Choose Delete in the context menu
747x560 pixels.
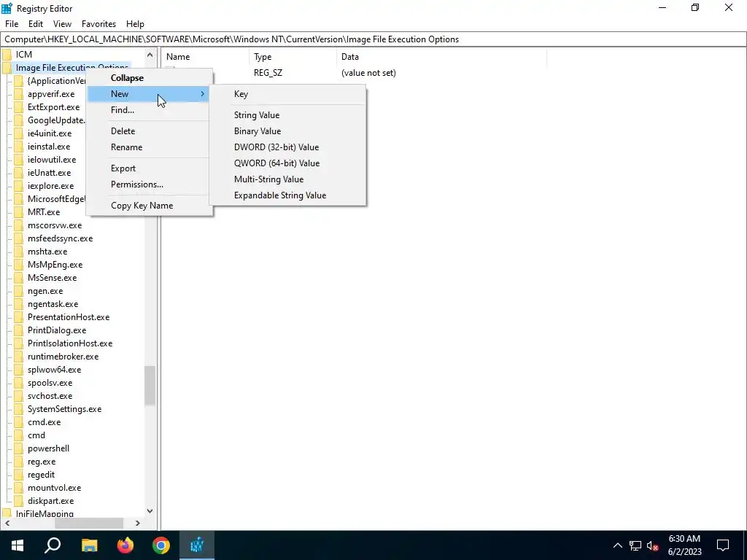[149, 131]
